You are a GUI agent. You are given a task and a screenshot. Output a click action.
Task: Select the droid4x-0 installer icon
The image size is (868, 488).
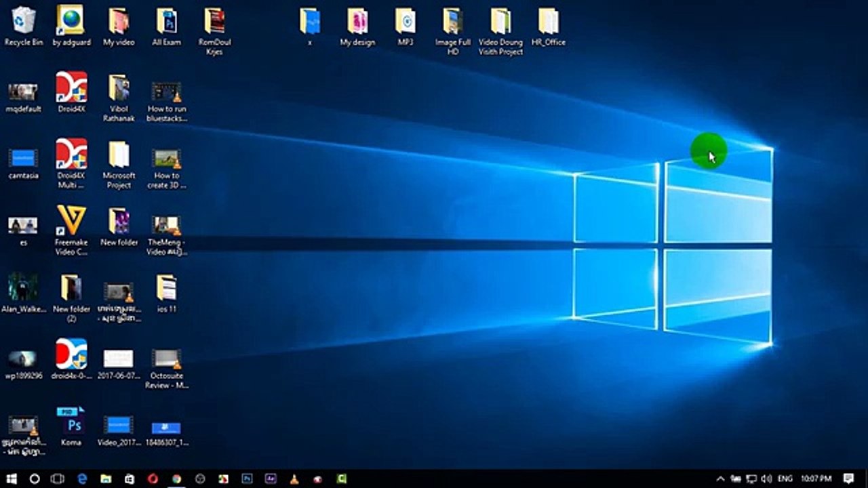(x=71, y=359)
